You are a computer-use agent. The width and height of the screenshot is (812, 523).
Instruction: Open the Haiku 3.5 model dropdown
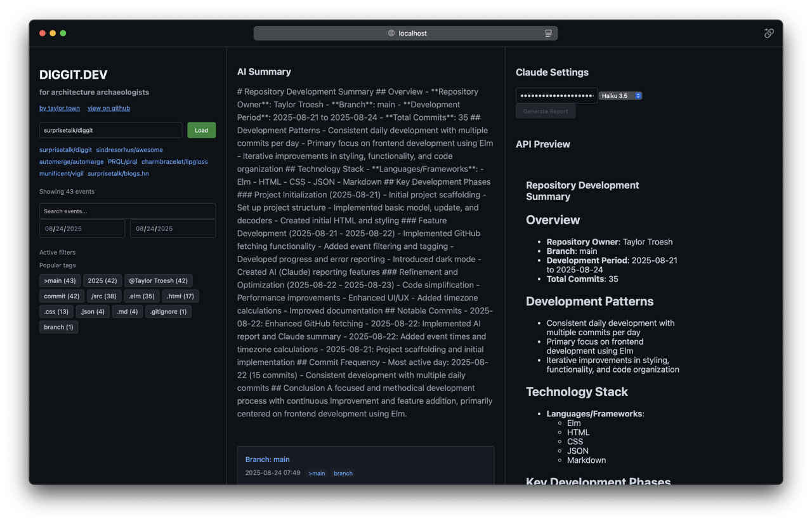click(x=621, y=96)
